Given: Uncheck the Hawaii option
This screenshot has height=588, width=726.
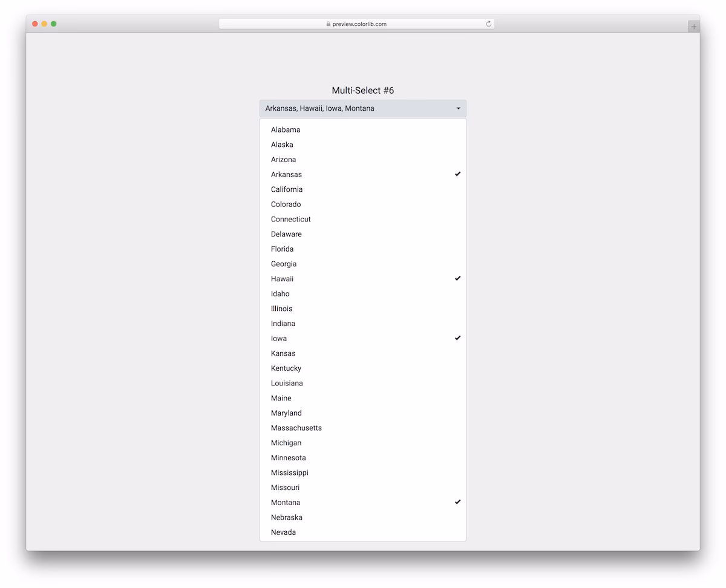Looking at the screenshot, I should tap(363, 279).
